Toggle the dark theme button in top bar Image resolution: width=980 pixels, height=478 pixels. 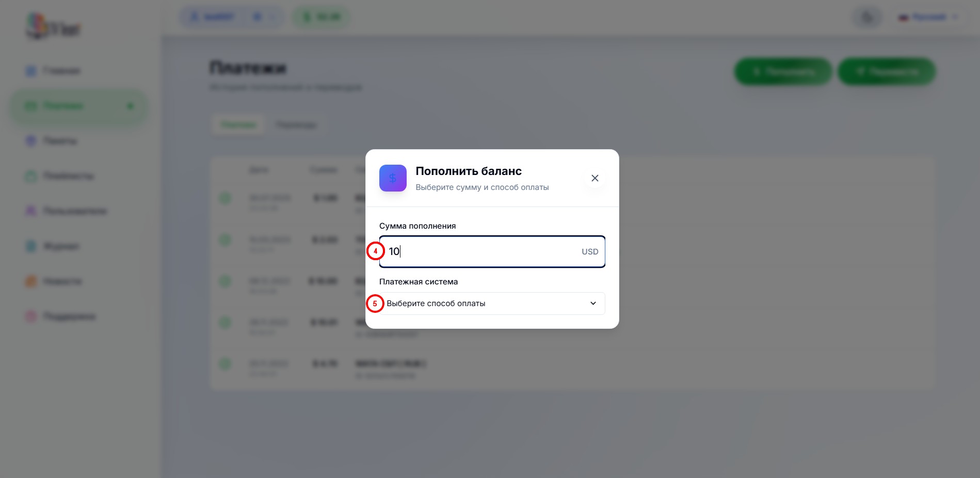(867, 18)
